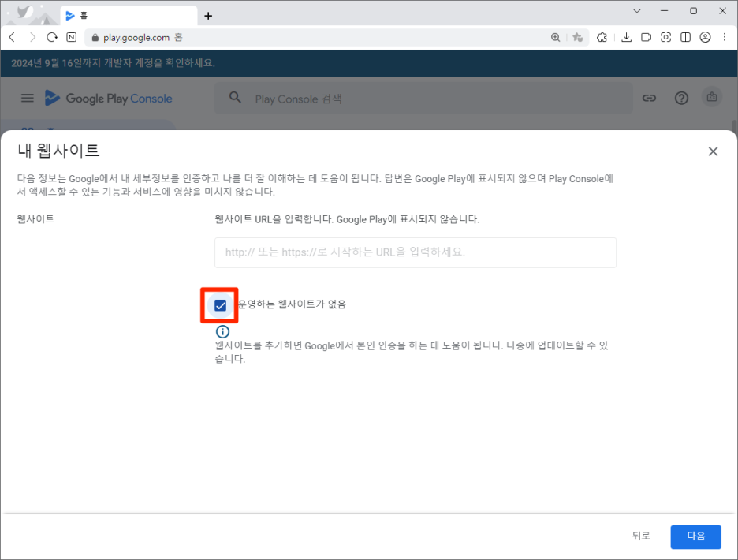
Task: Uncheck 운영하는 웹사이트가 없음 checkbox
Action: point(220,305)
